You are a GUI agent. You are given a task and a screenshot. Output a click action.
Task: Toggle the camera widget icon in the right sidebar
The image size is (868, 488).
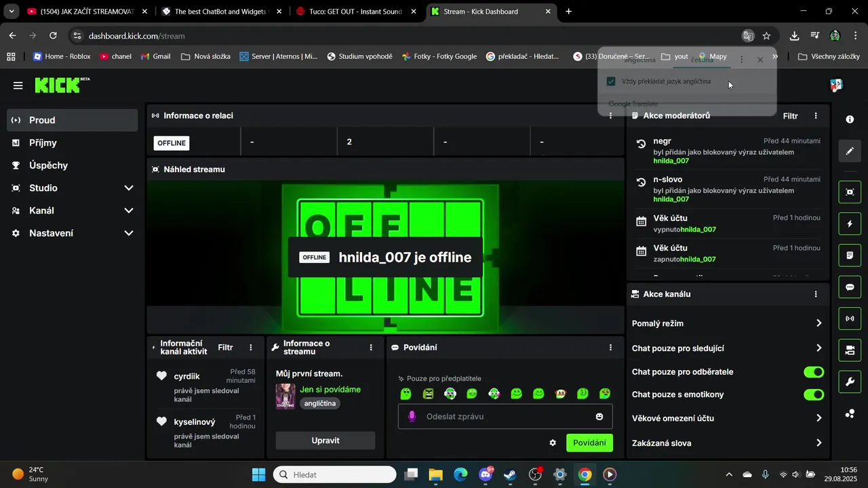coord(850,350)
